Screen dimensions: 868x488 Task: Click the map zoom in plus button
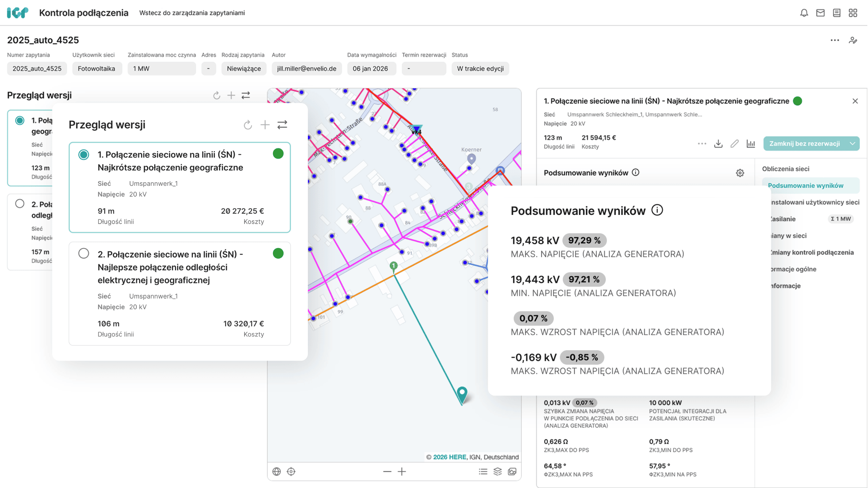402,471
